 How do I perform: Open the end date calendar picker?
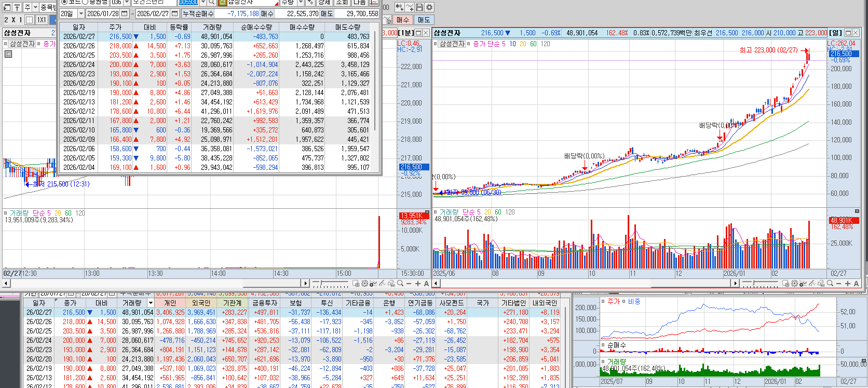[174, 14]
